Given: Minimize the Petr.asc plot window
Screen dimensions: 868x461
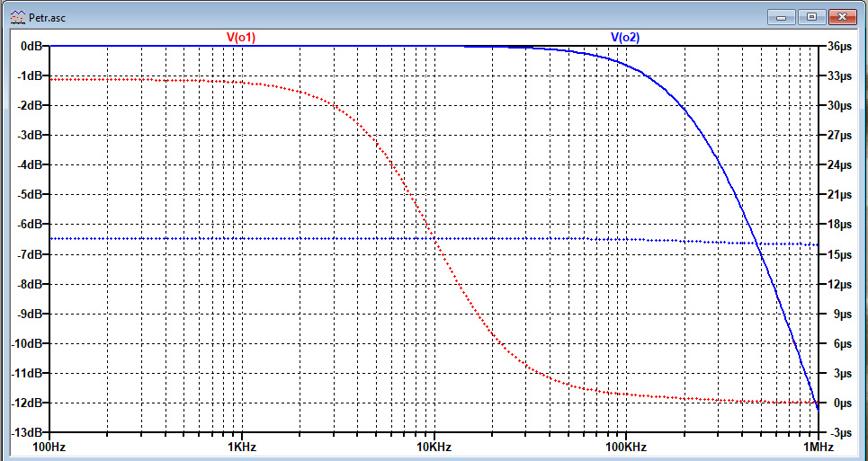Looking at the screenshot, I should pos(782,18).
